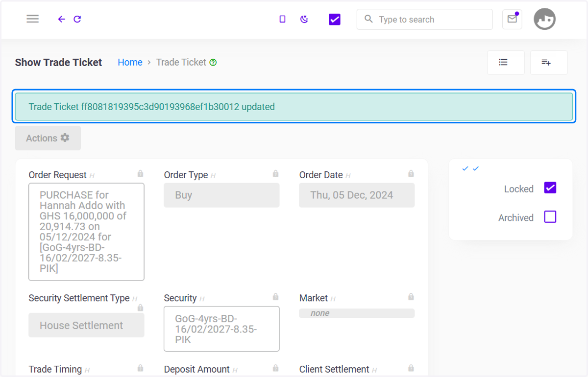
Task: Click the Trade Ticket updated notification banner
Action: [294, 106]
